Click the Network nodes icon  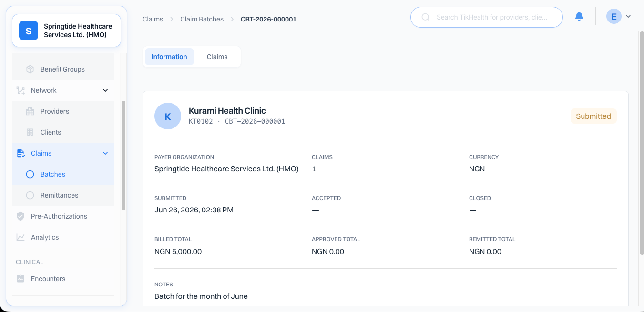[x=20, y=90]
